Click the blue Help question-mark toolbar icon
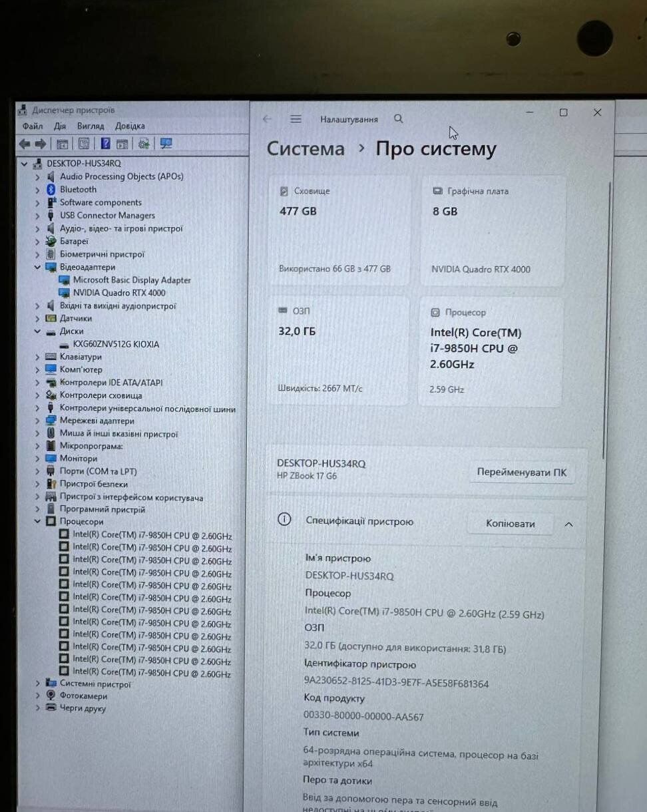Screen dimensions: 647x812 [105, 144]
